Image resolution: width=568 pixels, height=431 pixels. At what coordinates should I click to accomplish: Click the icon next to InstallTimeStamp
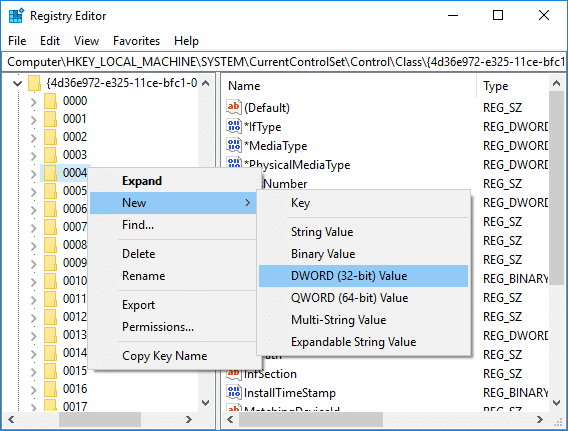[x=234, y=392]
